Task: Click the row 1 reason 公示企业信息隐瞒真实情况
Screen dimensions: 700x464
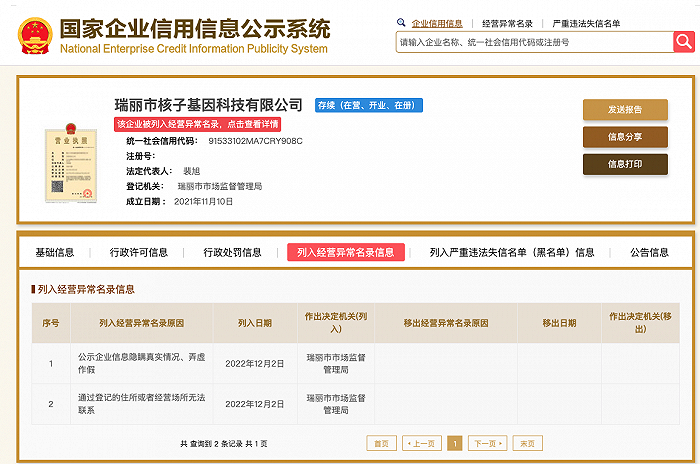Action: pos(142,363)
